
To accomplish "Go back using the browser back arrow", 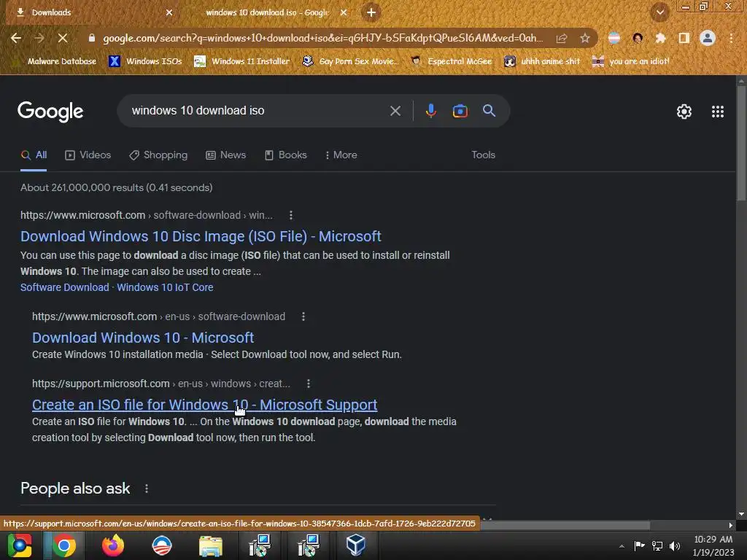I will click(16, 38).
